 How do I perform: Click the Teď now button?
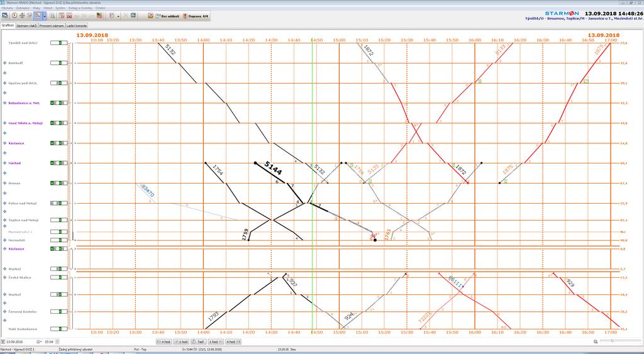pos(198,341)
